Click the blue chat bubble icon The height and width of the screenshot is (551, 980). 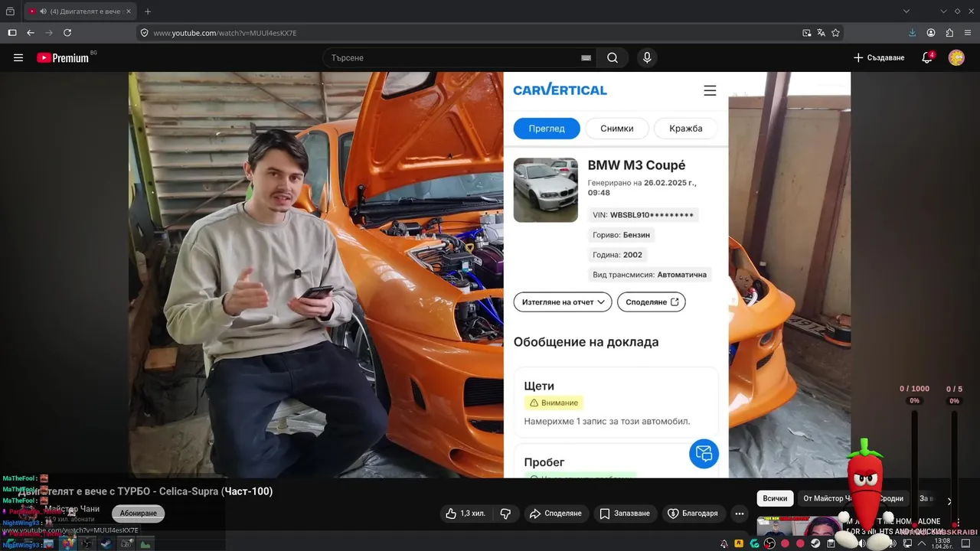click(704, 454)
